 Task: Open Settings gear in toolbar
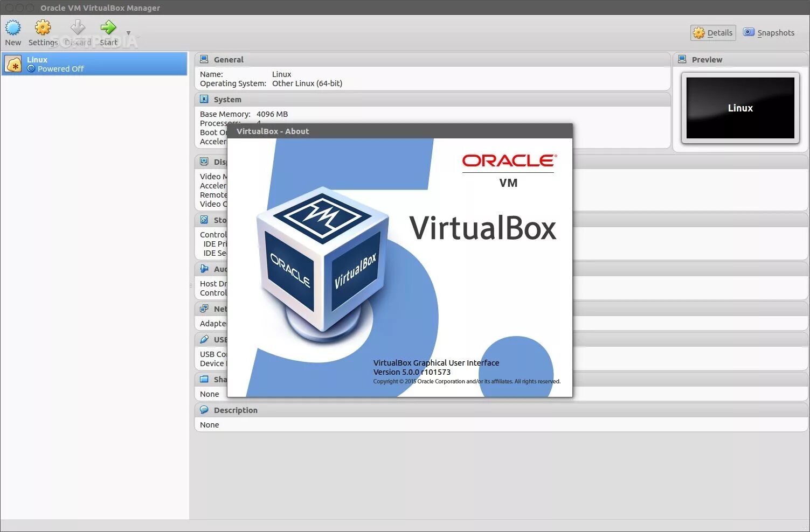click(x=43, y=27)
